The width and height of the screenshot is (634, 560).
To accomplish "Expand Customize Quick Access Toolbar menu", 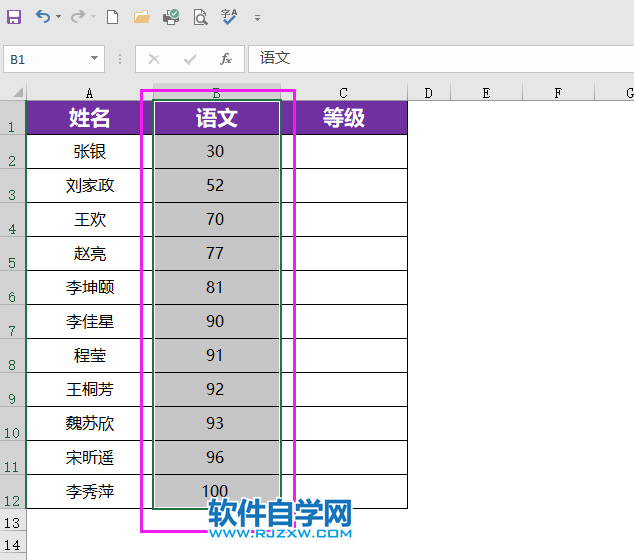I will pos(257,18).
